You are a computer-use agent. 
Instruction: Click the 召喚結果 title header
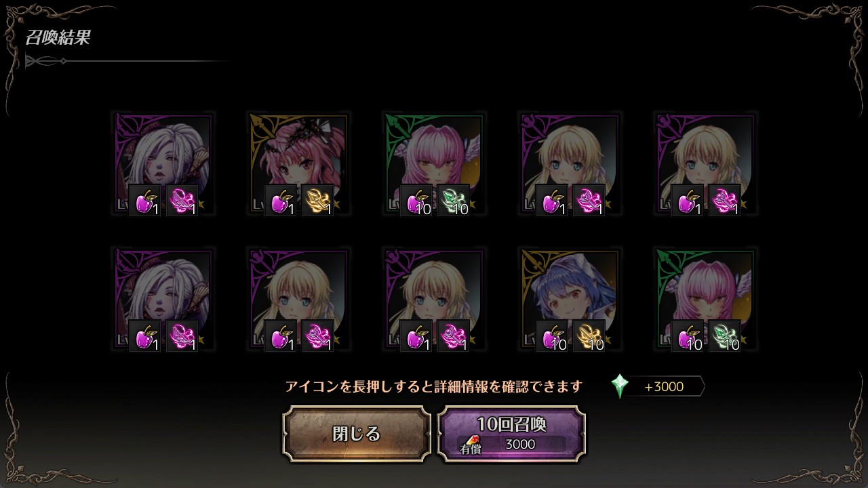pos(58,37)
